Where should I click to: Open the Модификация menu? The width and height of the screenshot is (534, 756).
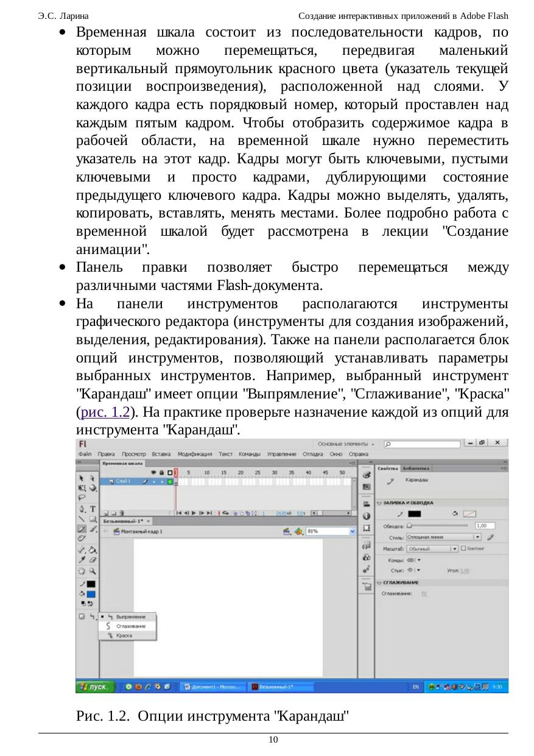(195, 454)
